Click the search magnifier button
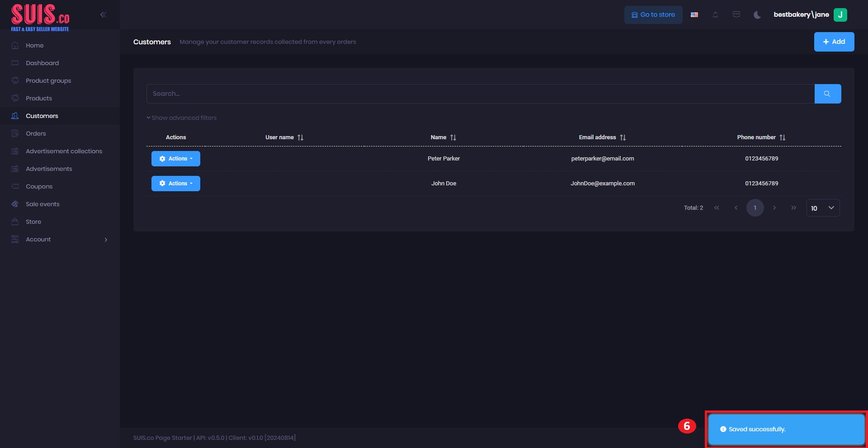The height and width of the screenshot is (448, 868). (827, 94)
